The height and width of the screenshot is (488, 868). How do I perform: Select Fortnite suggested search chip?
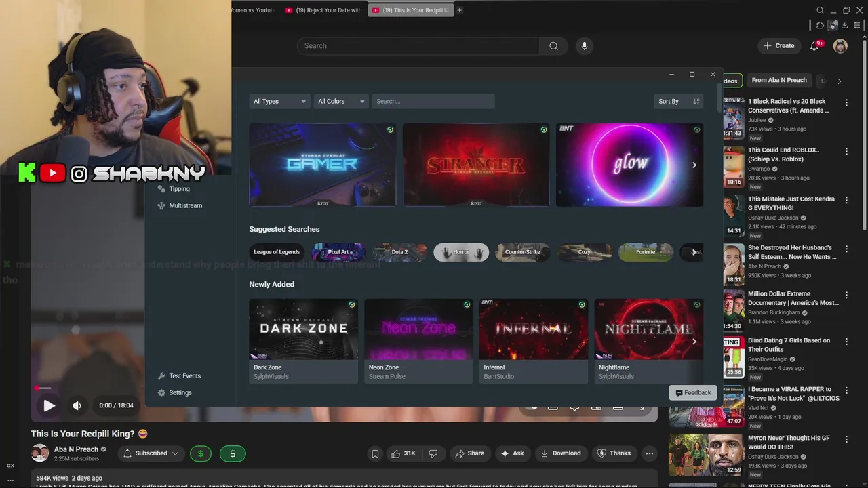tap(646, 252)
